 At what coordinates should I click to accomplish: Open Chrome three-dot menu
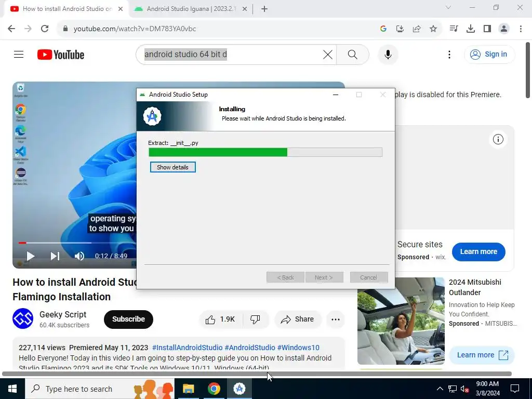coord(521,29)
